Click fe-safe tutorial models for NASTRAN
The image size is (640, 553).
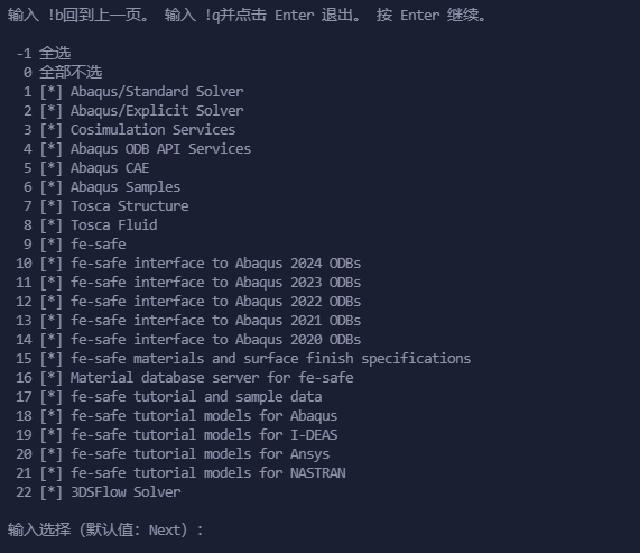tap(208, 473)
